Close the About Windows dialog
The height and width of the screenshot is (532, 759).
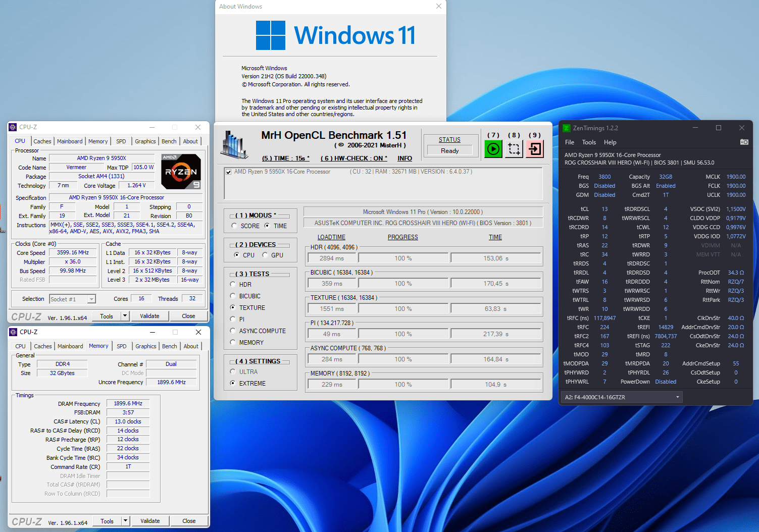[x=438, y=7]
